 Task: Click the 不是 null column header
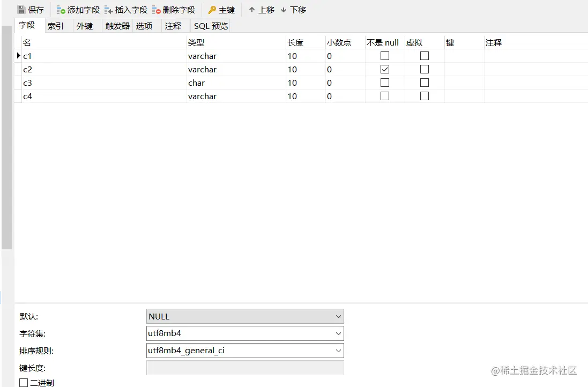pyautogui.click(x=385, y=42)
